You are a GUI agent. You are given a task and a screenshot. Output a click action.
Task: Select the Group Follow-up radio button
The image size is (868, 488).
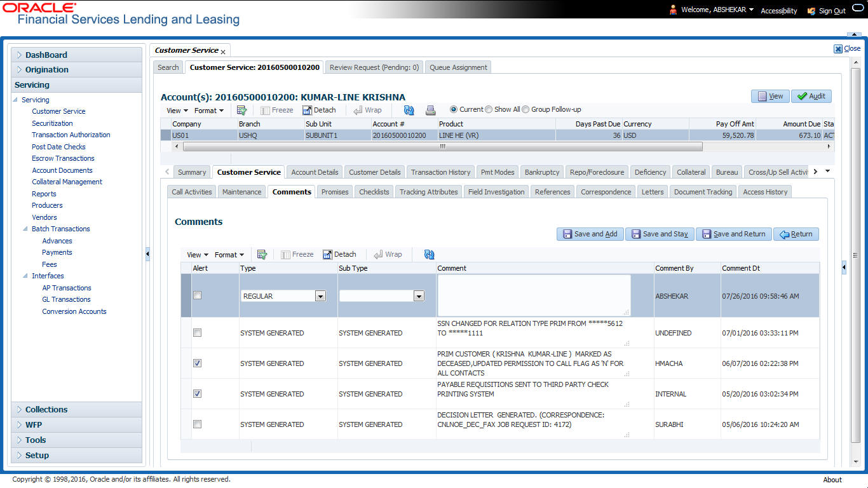click(x=526, y=109)
